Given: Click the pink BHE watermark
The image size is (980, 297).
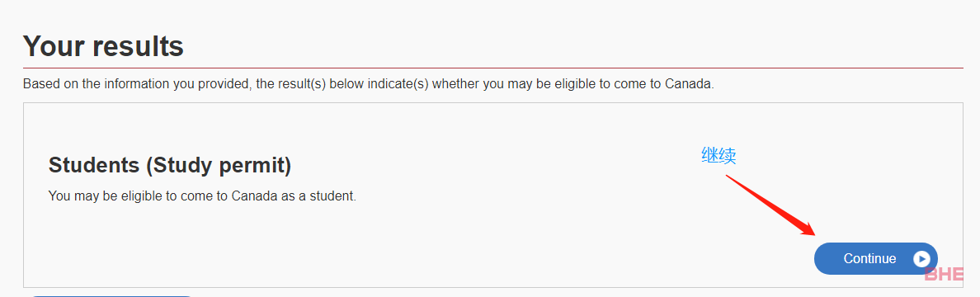Looking at the screenshot, I should click(945, 274).
